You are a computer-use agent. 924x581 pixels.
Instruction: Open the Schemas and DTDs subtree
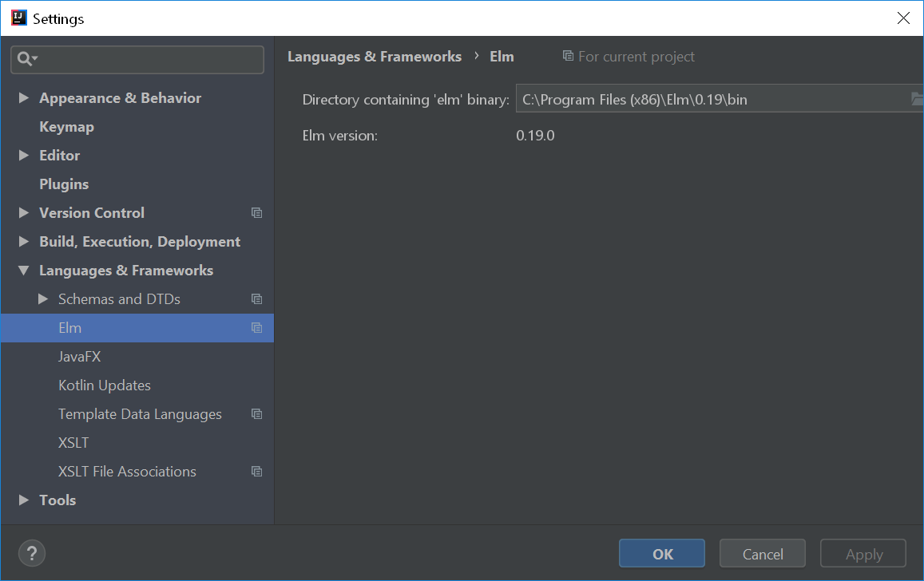(42, 298)
